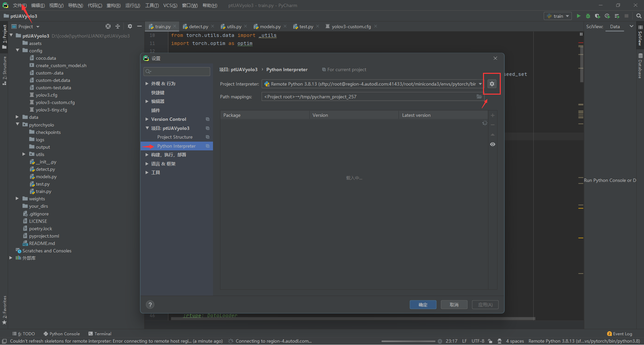Expand data folder in project tree

pyautogui.click(x=17, y=117)
